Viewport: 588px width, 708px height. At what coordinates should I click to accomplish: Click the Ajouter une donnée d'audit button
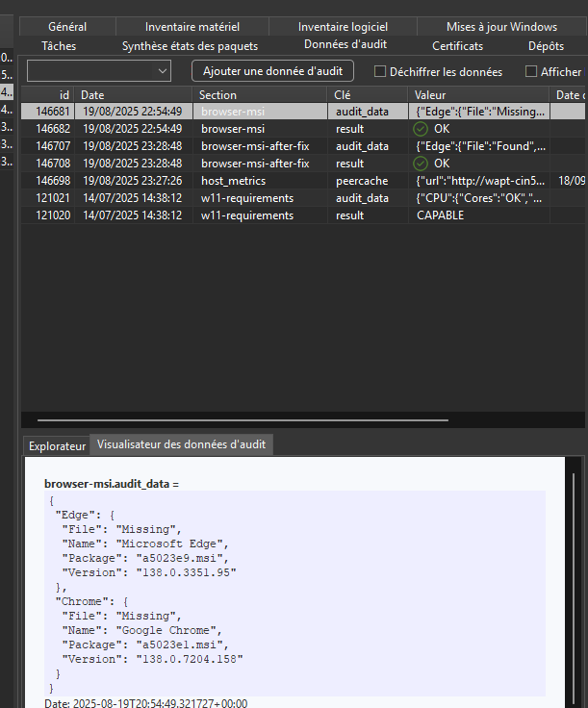coord(272,71)
